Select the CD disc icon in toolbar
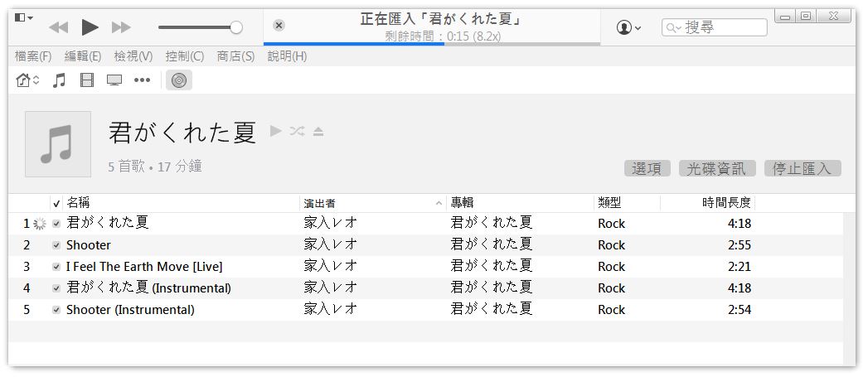Viewport: 868px width, 377px height. pos(179,80)
